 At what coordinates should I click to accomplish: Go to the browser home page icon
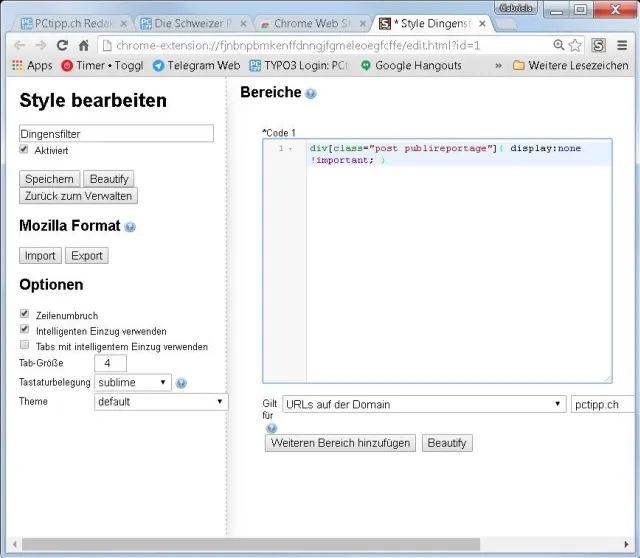pyautogui.click(x=84, y=45)
